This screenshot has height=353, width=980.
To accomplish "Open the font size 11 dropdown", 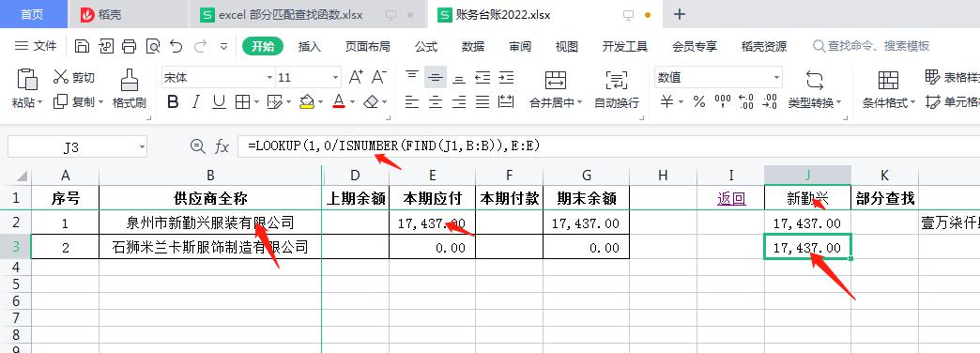I will [x=336, y=78].
